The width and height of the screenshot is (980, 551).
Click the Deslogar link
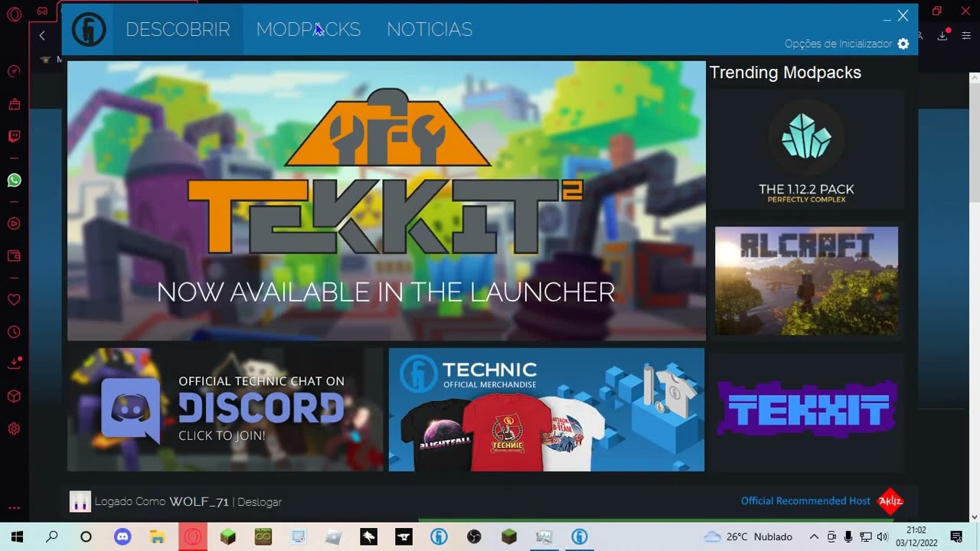(x=260, y=502)
